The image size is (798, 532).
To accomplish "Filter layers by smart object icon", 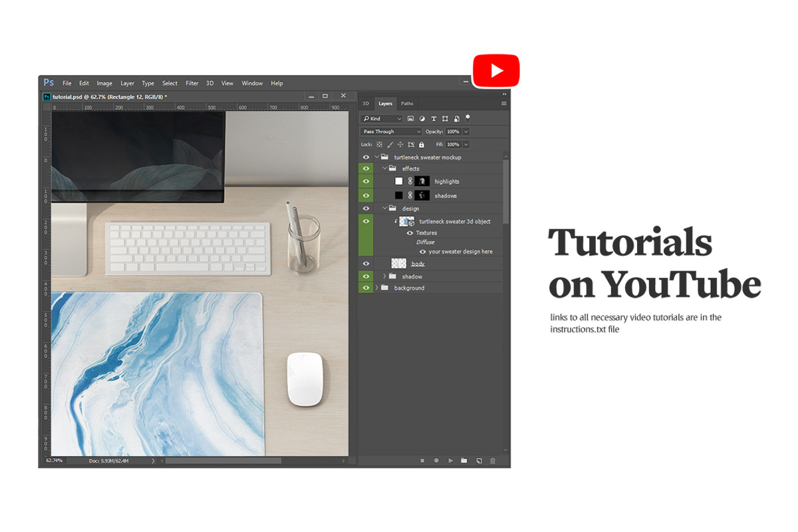I will 456,118.
